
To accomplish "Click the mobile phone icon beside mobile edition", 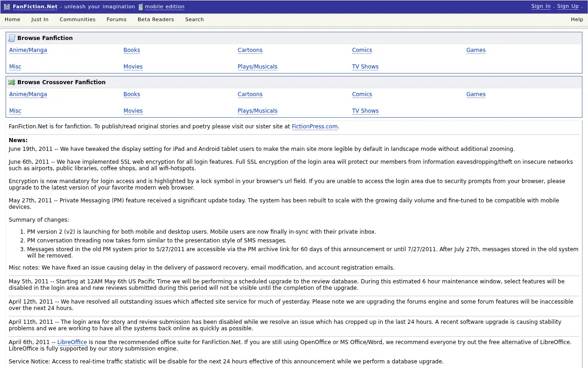I will pos(141,7).
